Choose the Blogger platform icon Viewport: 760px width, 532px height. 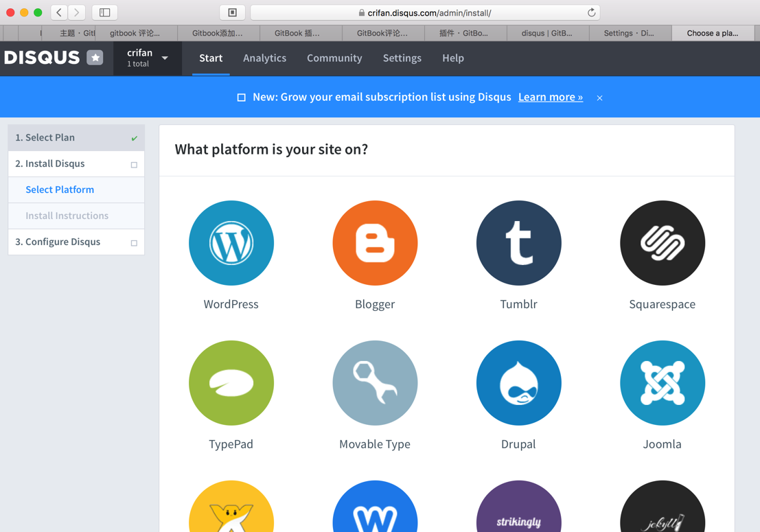click(x=375, y=243)
